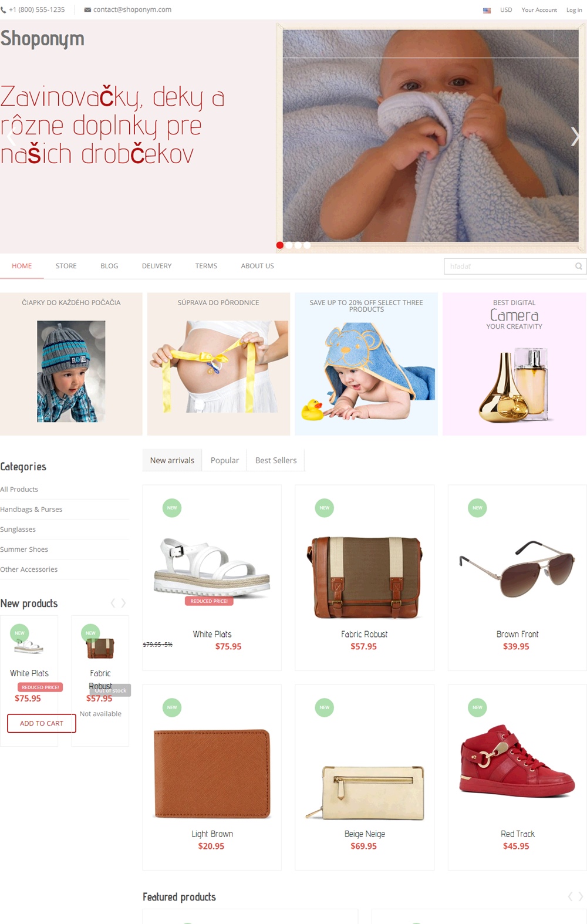
Task: Advance the hero slider with the right arrow
Action: click(x=575, y=136)
